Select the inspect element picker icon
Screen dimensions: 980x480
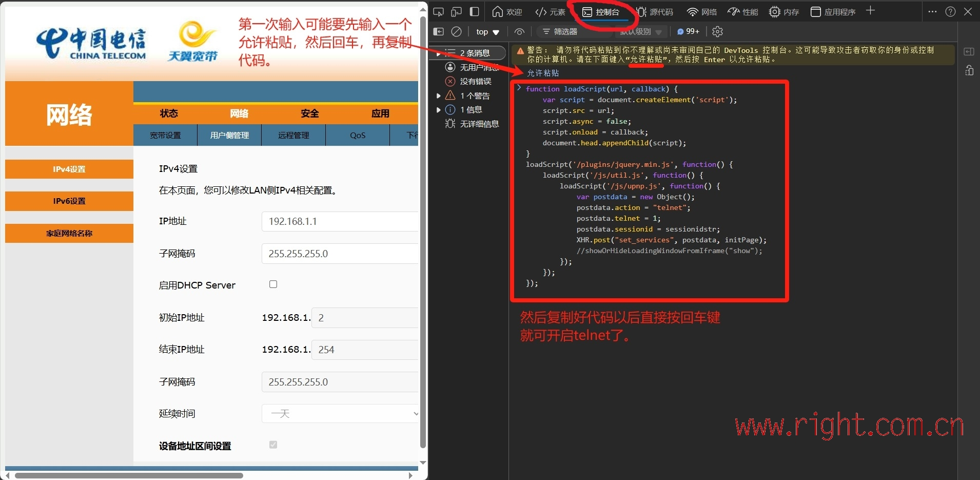438,12
